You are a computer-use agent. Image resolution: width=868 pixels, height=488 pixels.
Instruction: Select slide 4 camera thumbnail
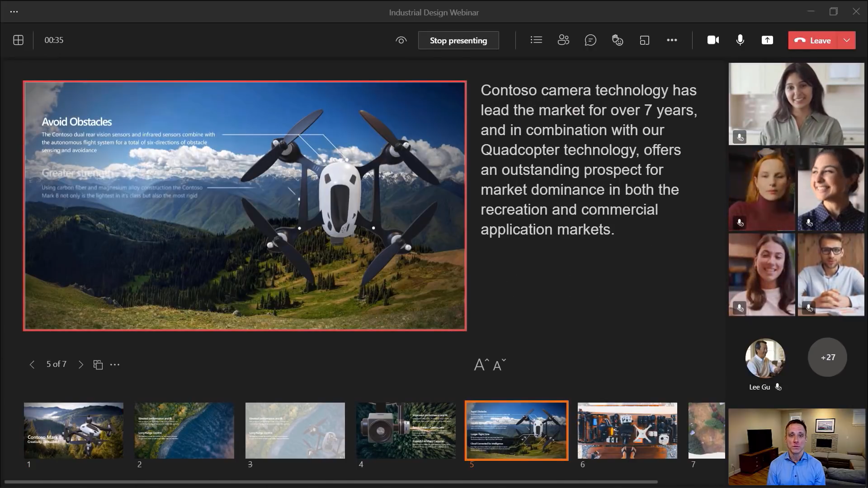click(406, 431)
